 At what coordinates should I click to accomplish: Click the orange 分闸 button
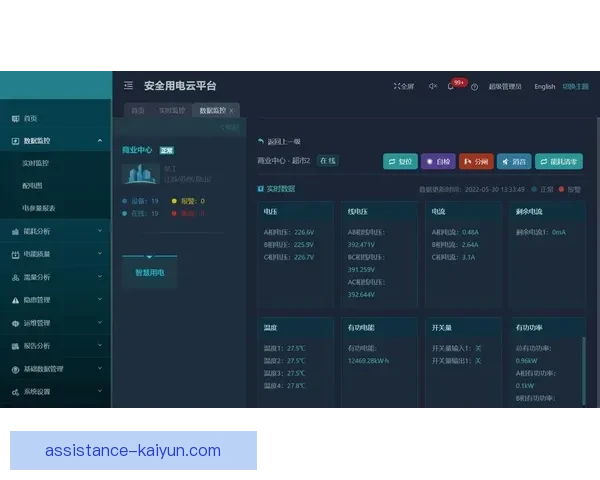tap(476, 162)
